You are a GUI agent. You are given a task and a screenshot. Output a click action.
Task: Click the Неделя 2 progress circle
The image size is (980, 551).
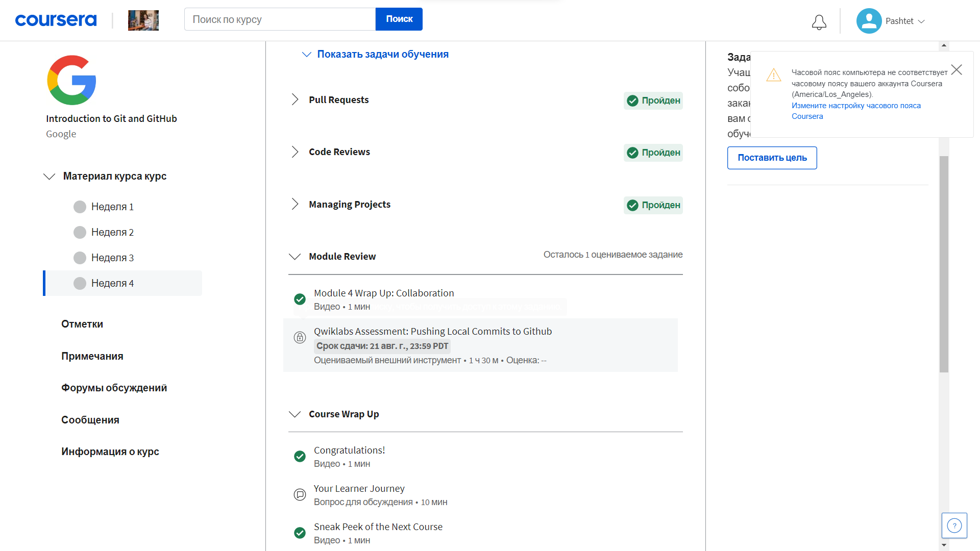click(80, 232)
